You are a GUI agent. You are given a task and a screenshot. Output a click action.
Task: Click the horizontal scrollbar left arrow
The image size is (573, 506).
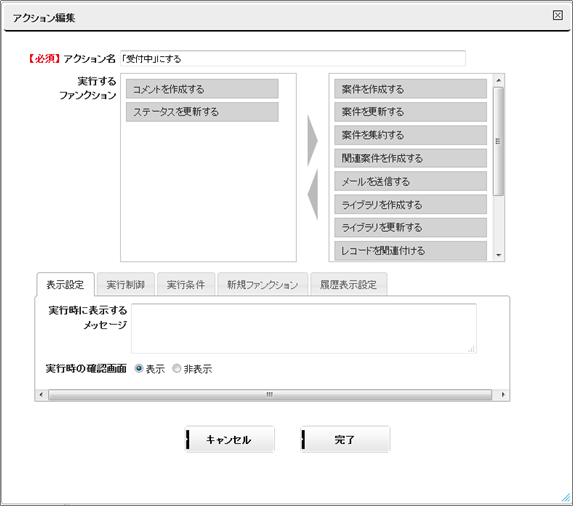41,395
